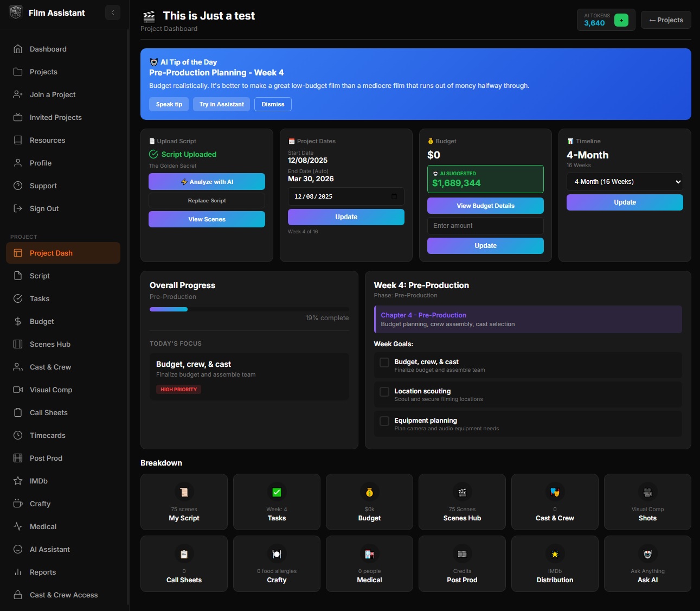Click the Overall Progress bar
700x611 pixels.
click(249, 309)
